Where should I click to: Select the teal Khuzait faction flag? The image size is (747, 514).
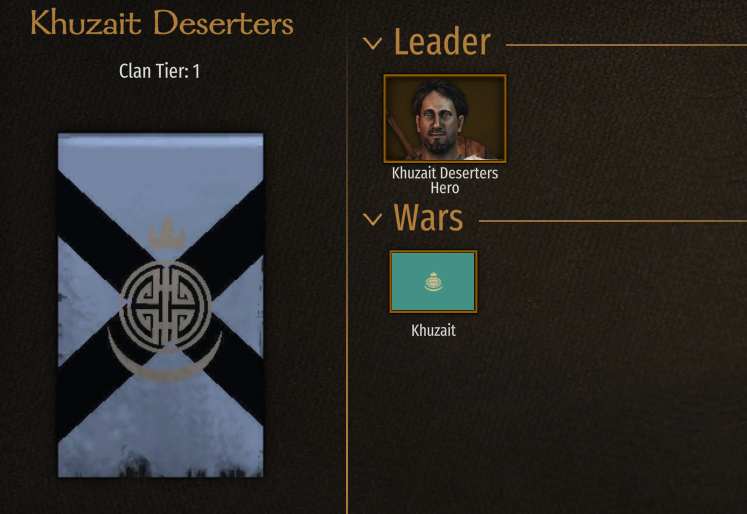tap(433, 282)
